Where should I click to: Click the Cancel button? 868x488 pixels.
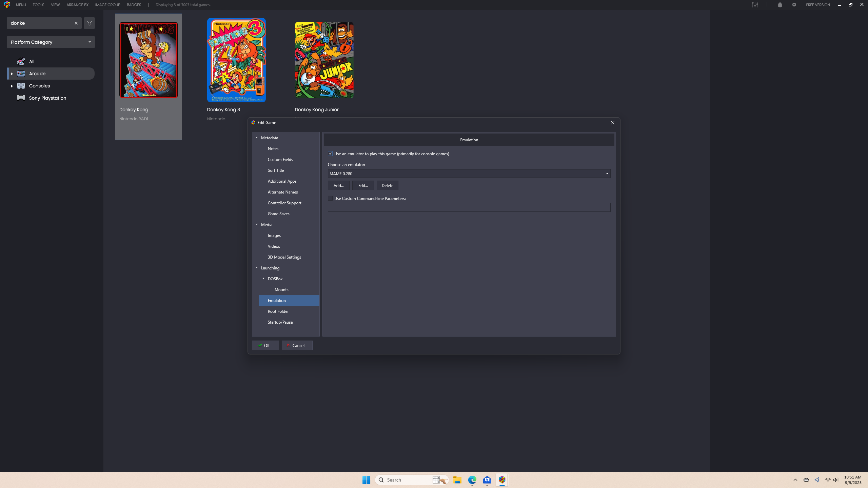(x=297, y=345)
